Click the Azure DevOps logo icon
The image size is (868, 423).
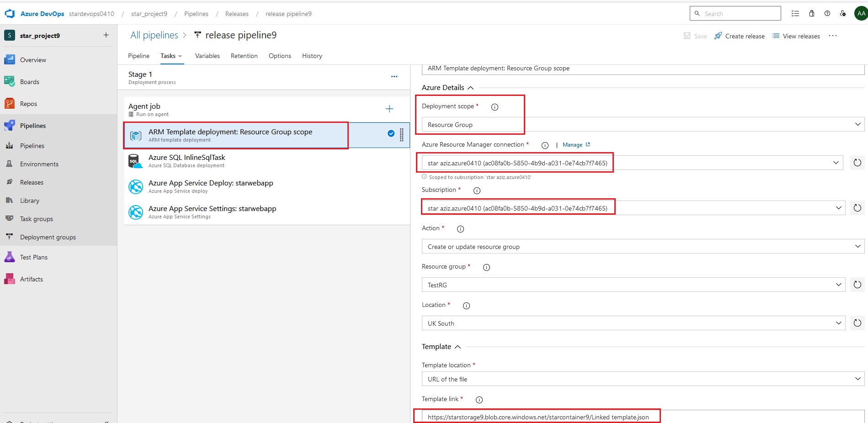click(10, 14)
